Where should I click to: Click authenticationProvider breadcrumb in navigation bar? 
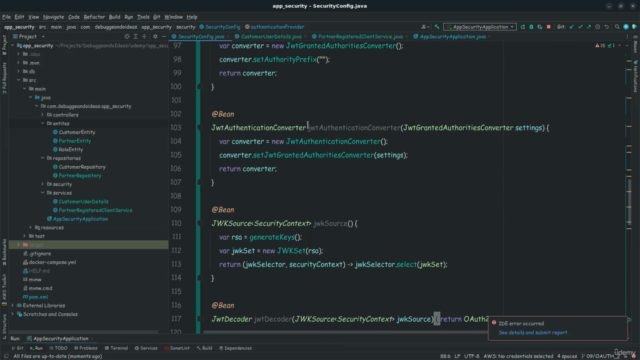[x=277, y=27]
